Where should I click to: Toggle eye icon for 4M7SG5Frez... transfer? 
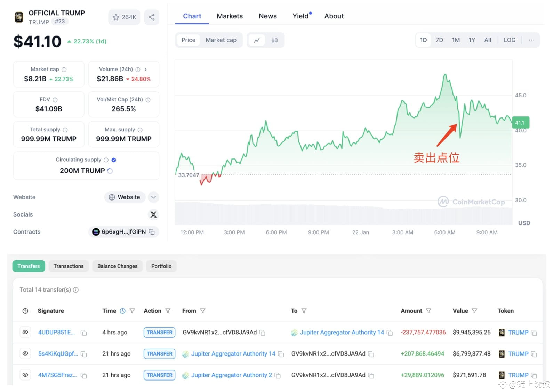pyautogui.click(x=25, y=375)
